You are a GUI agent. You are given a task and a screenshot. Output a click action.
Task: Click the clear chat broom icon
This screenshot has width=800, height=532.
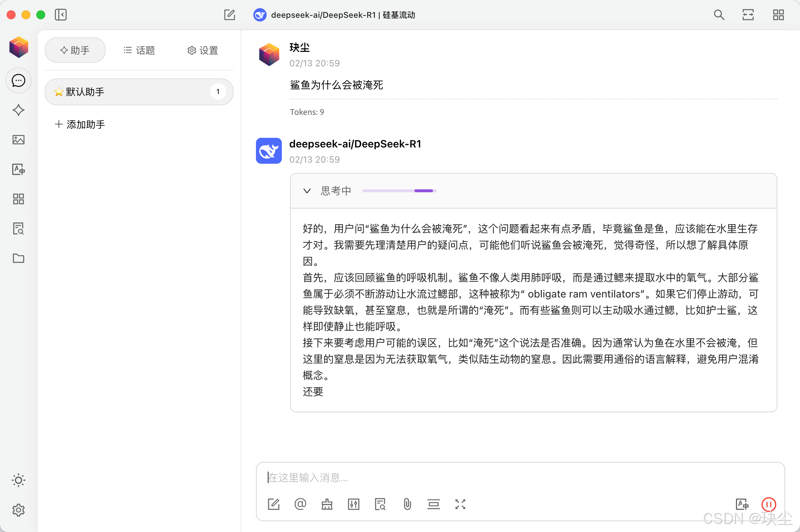(327, 504)
